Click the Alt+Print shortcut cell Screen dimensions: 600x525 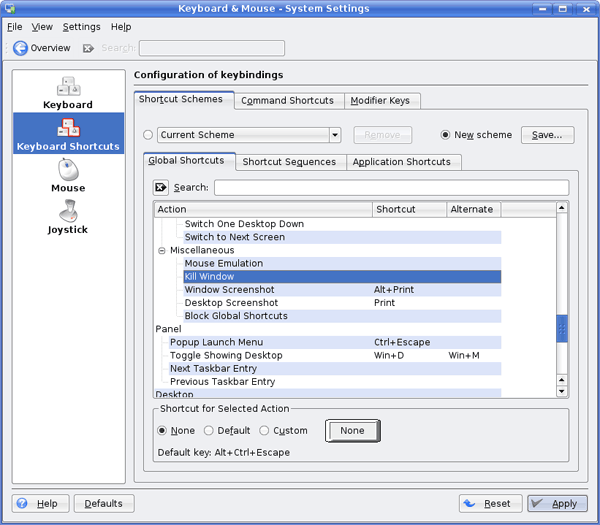(394, 290)
